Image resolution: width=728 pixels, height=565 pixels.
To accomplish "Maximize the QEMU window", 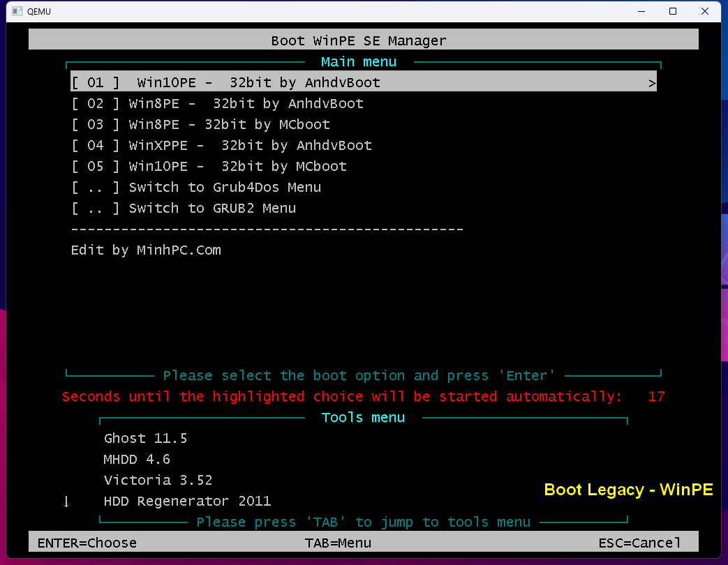I will [673, 11].
